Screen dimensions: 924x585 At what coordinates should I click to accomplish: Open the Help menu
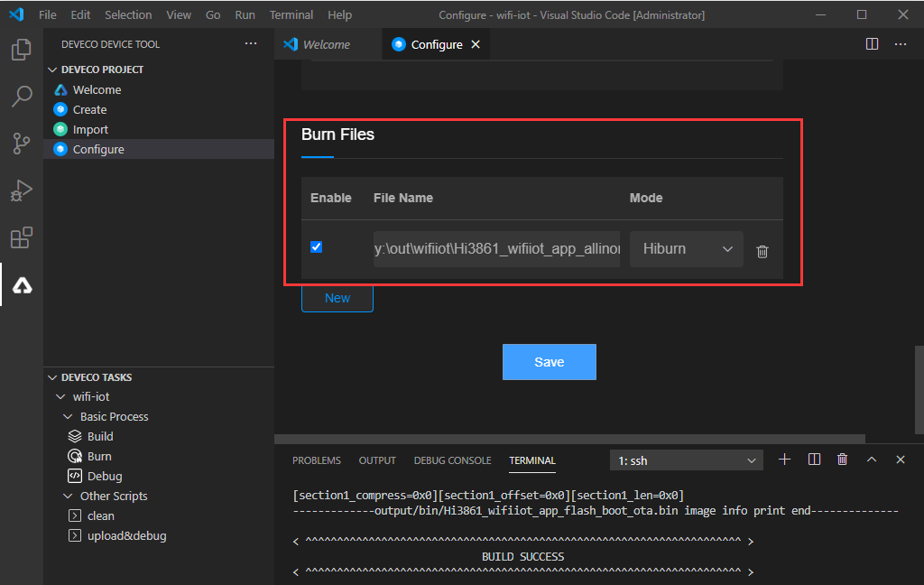[x=339, y=14]
